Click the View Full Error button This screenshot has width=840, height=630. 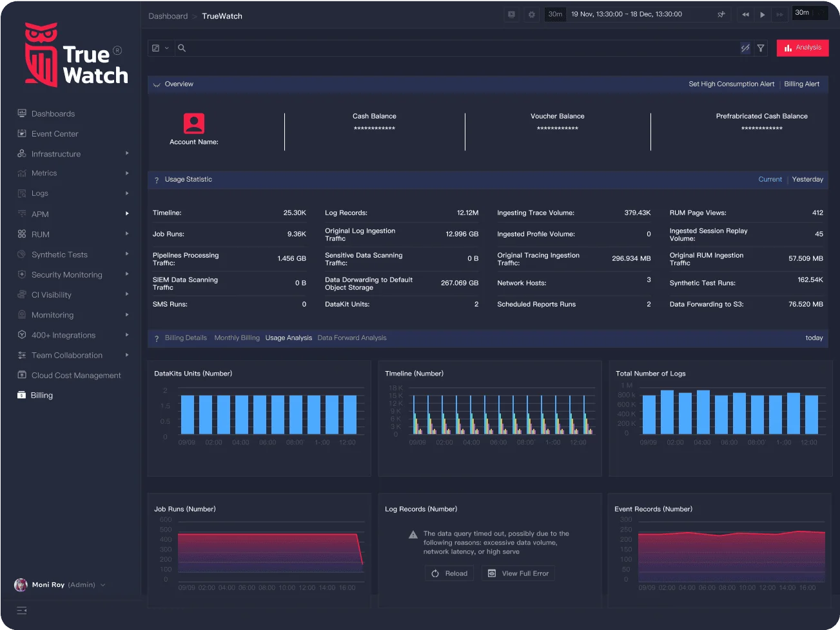(518, 573)
